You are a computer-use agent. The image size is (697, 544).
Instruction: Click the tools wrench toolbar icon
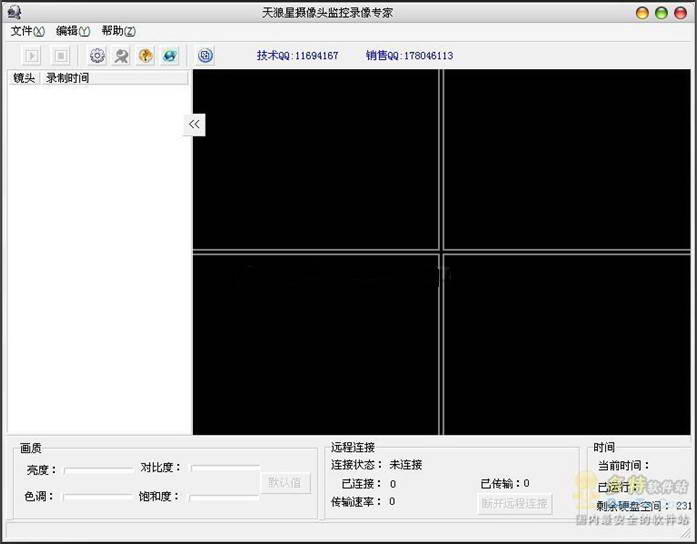[121, 56]
